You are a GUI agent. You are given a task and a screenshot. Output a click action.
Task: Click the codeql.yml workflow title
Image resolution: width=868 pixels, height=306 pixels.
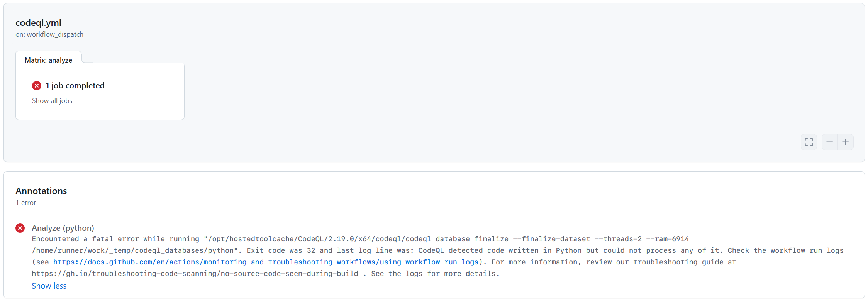pyautogui.click(x=38, y=22)
